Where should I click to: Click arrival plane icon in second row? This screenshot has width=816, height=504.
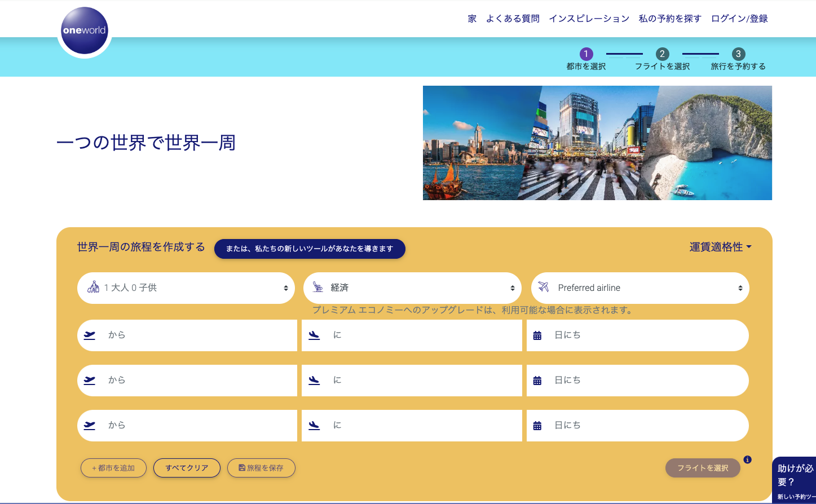(314, 380)
